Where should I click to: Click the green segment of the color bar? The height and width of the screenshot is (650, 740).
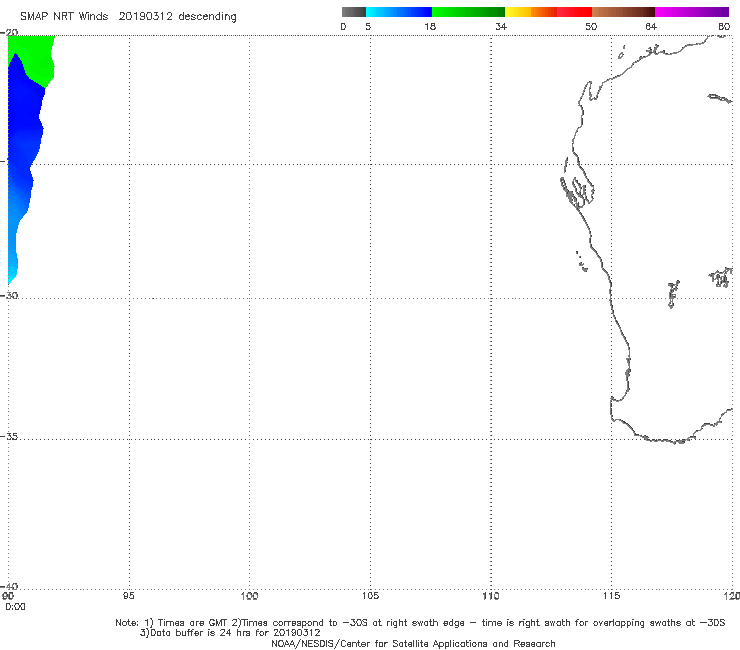[x=468, y=12]
